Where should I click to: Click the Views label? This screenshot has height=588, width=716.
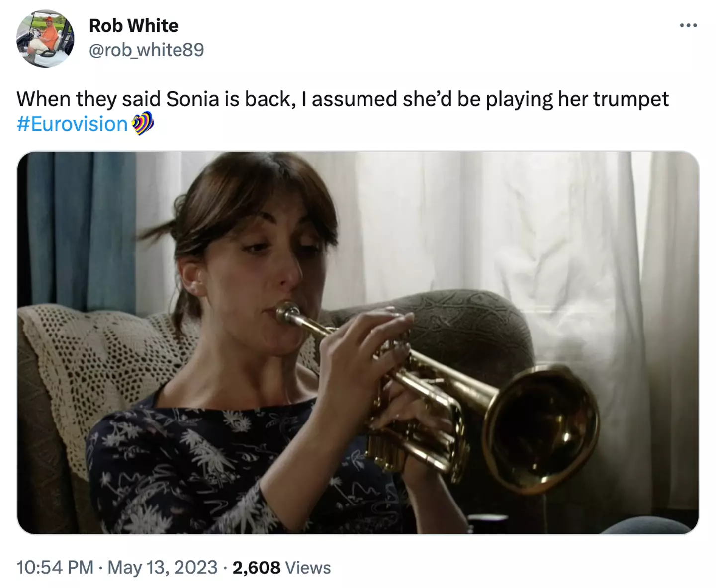point(308,567)
